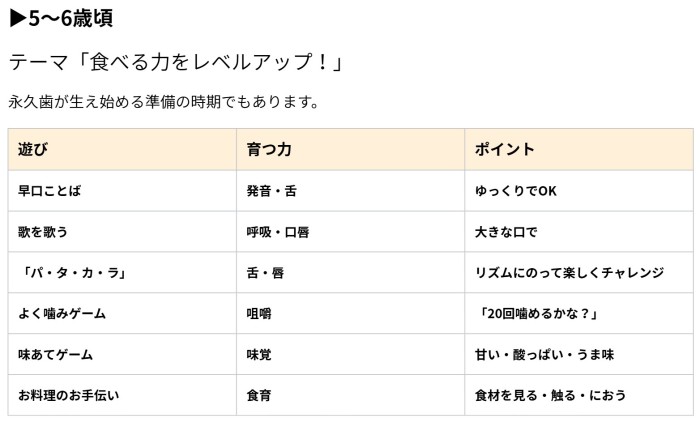Click the 咀嚼 cell
This screenshot has height=422, width=700.
(350, 313)
